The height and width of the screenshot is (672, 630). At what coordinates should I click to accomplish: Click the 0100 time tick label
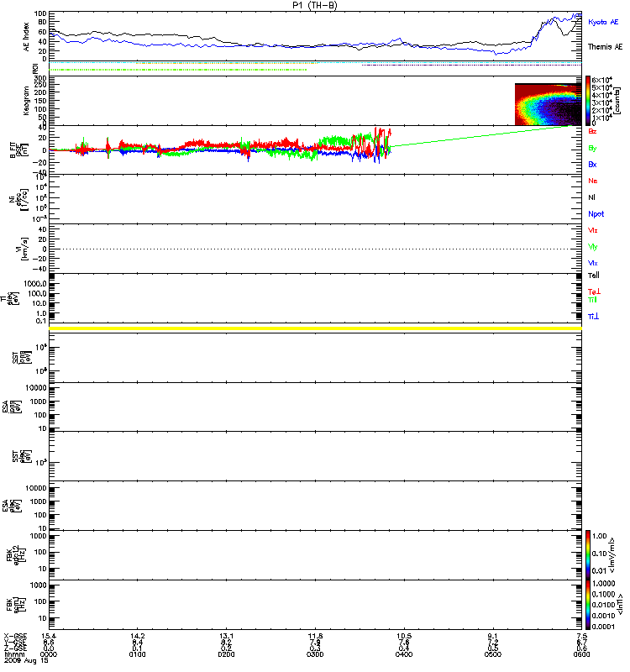click(x=137, y=654)
